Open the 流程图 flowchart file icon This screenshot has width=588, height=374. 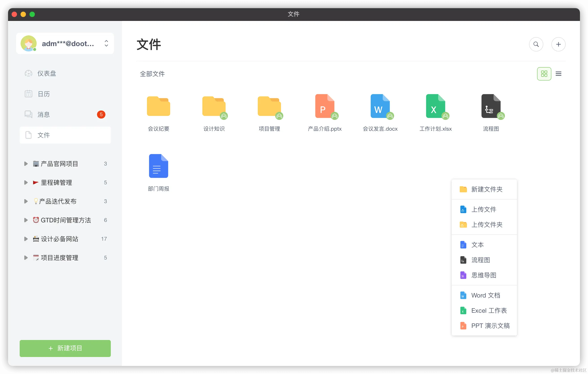(491, 106)
